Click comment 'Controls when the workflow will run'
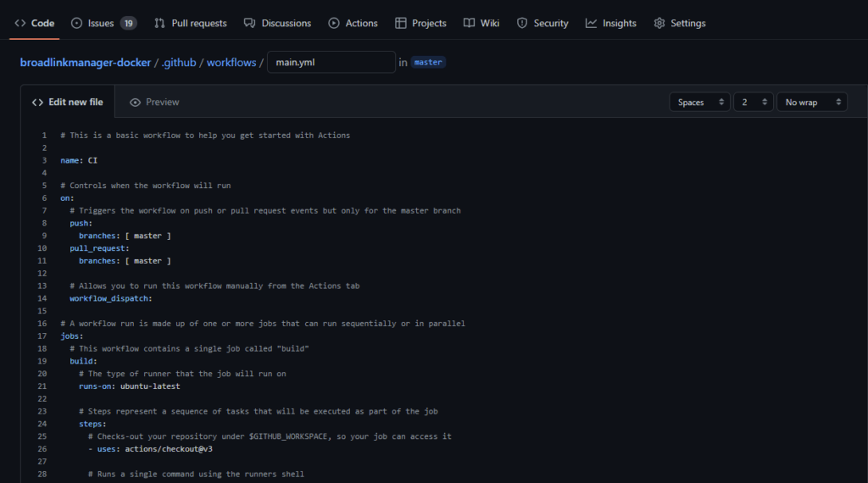The image size is (868, 483). (x=146, y=186)
